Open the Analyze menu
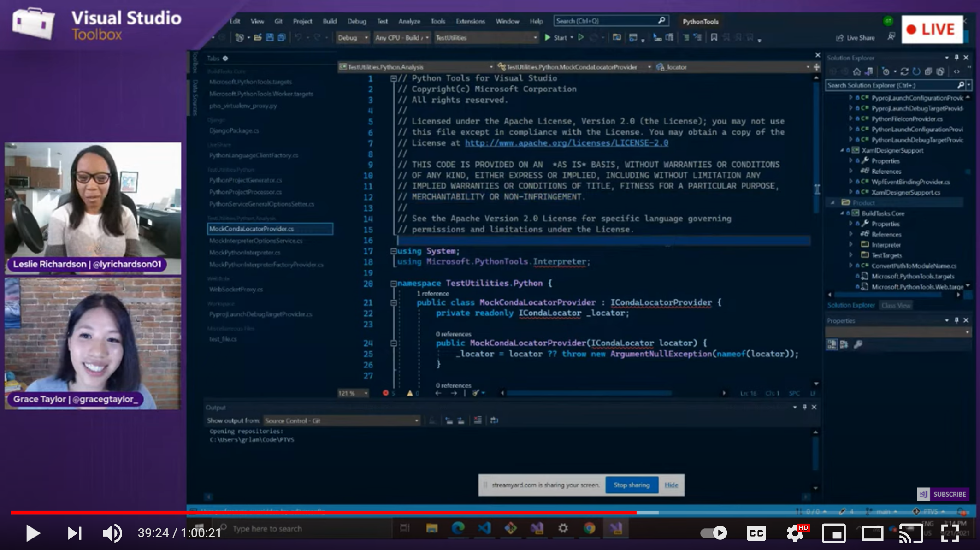980x550 pixels. 409,21
